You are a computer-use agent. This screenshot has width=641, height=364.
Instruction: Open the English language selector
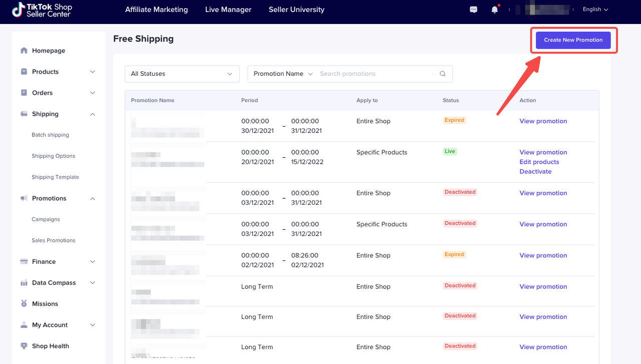595,10
